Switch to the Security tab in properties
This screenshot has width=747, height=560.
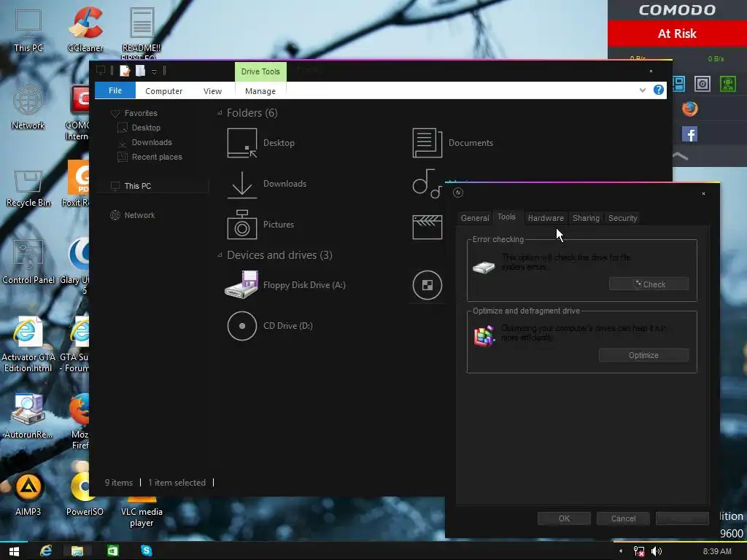click(x=622, y=218)
